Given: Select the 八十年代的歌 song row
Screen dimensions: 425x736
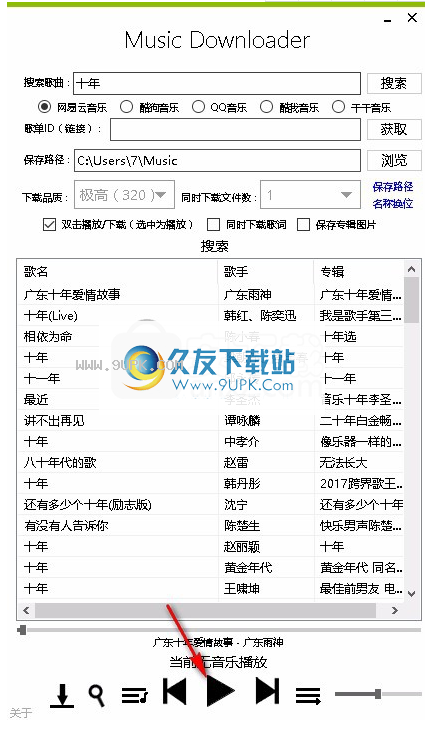Looking at the screenshot, I should point(211,463).
